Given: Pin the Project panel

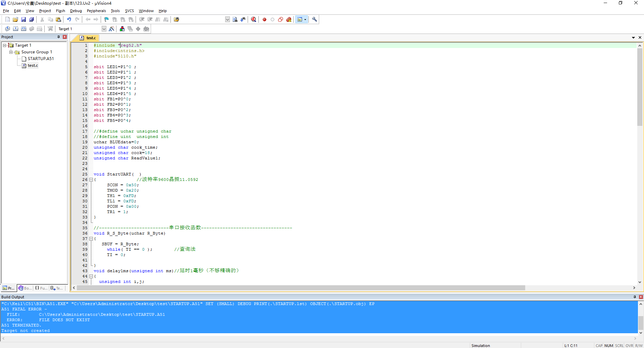Looking at the screenshot, I should click(58, 37).
